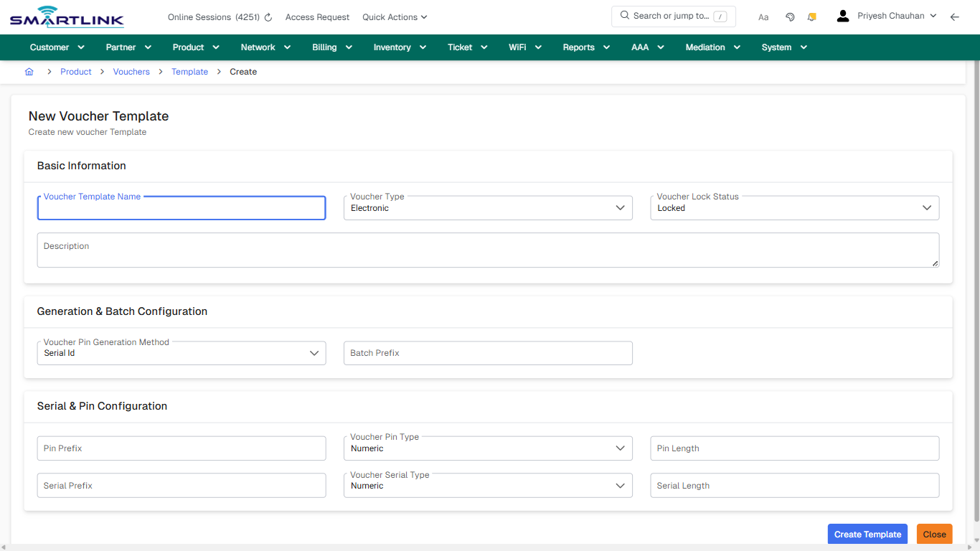
Task: Open the Product menu
Action: coord(189,47)
